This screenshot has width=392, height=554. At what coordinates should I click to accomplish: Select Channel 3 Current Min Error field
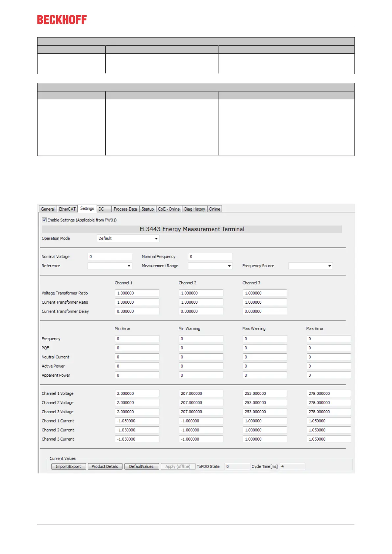coord(137,439)
